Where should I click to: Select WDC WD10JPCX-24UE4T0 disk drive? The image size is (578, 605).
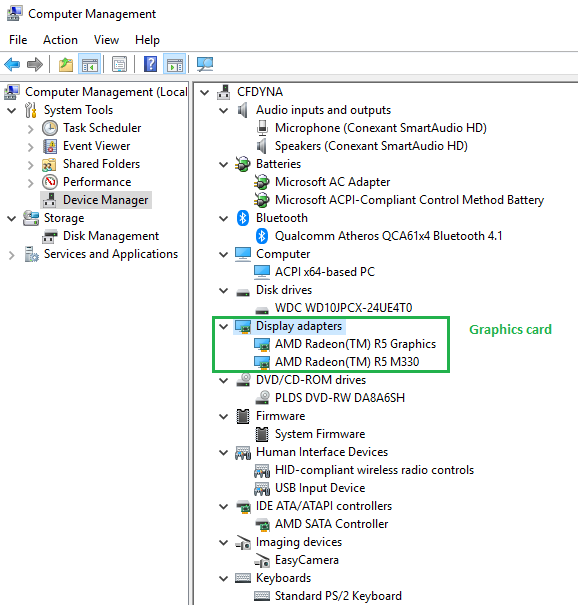pyautogui.click(x=343, y=308)
